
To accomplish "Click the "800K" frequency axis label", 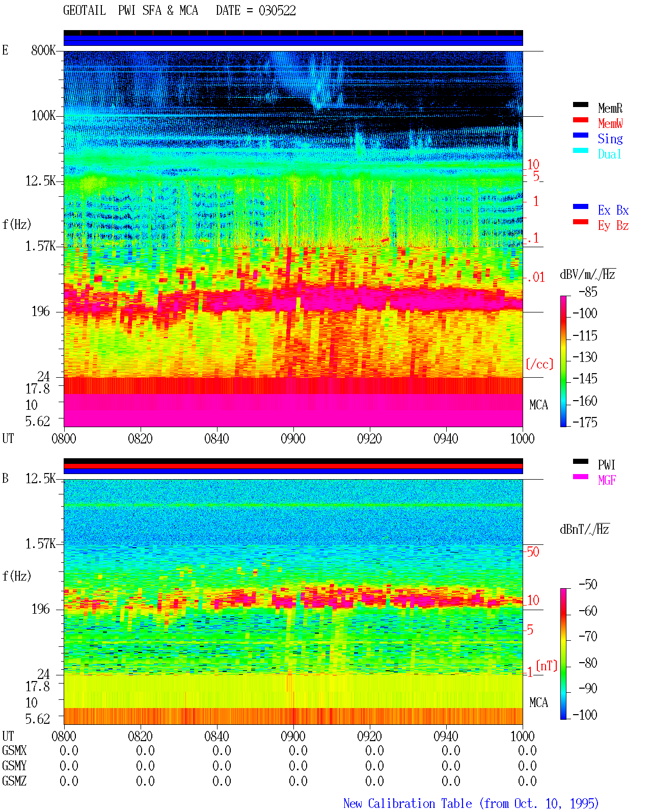I will pos(43,50).
